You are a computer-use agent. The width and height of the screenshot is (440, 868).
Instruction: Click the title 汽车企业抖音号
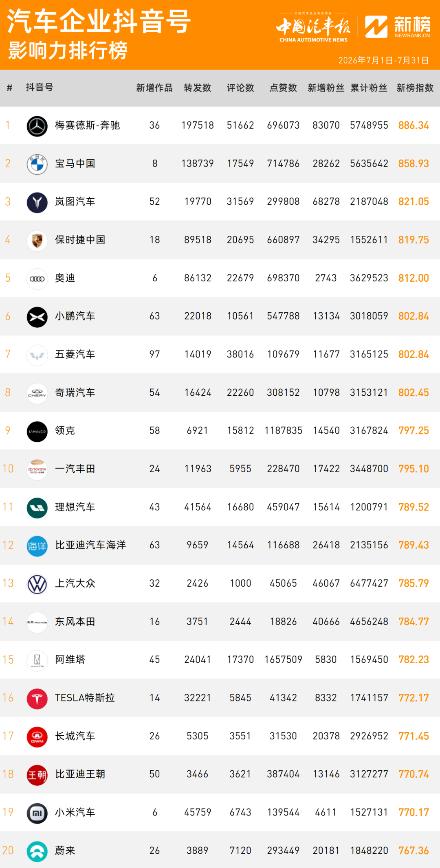pyautogui.click(x=99, y=21)
